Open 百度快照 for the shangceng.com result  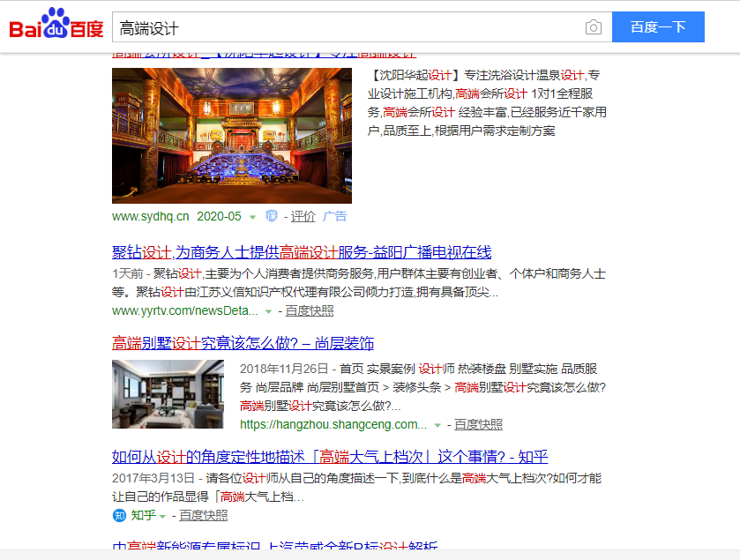point(478,424)
